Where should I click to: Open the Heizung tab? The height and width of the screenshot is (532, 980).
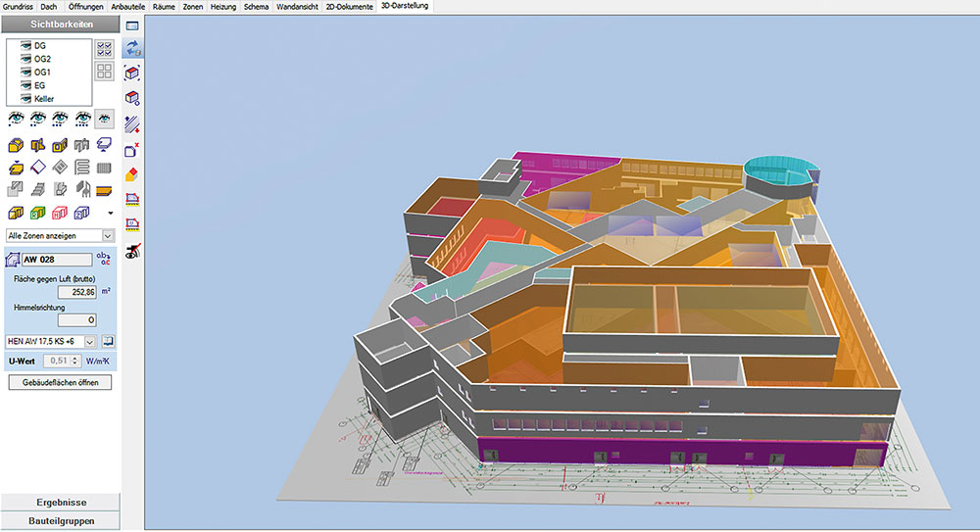[x=223, y=7]
